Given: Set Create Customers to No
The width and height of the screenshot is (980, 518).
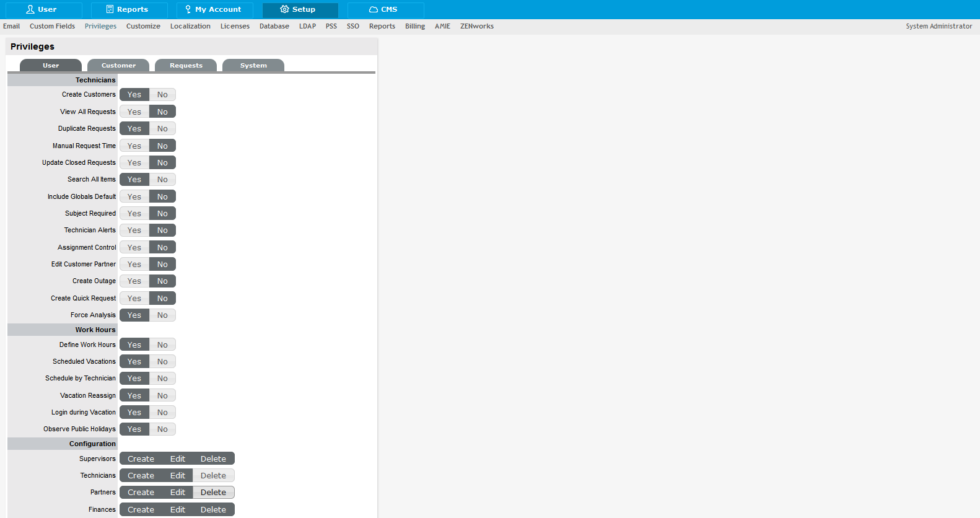Looking at the screenshot, I should [162, 95].
